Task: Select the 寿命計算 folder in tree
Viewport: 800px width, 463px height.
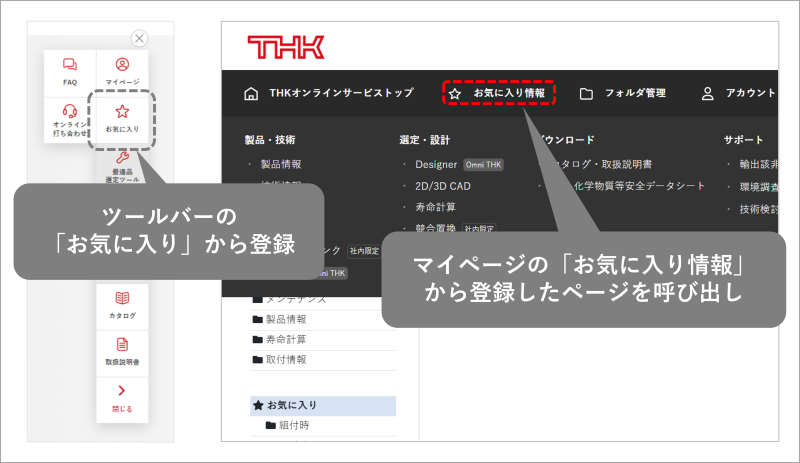Action: click(x=284, y=339)
